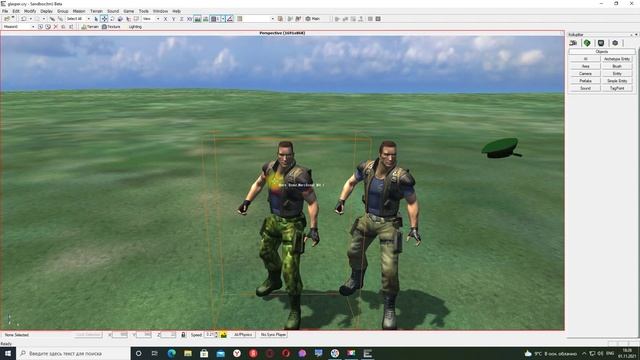Switch RollupBar to Objects tab icon

(x=573, y=43)
